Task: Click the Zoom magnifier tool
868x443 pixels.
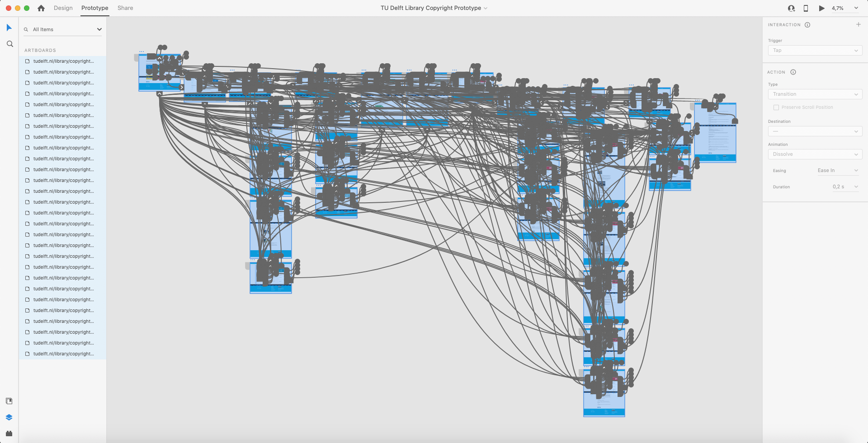Action: (x=9, y=44)
